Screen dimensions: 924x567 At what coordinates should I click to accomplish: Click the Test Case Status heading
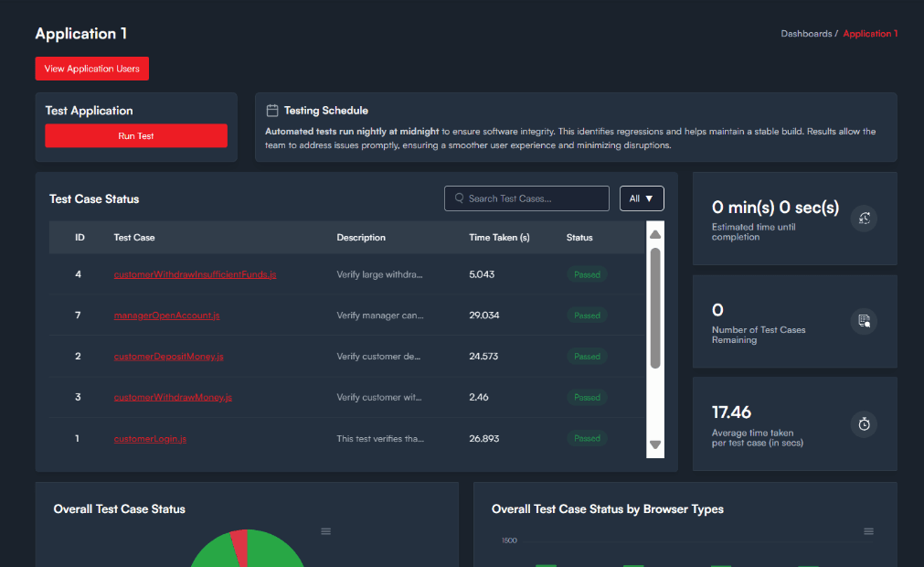tap(94, 198)
